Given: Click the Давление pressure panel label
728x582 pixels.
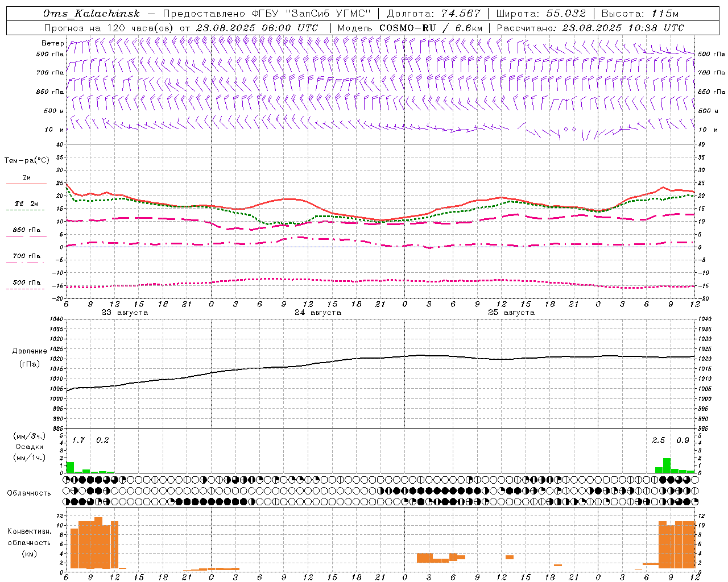Looking at the screenshot, I should [x=30, y=351].
